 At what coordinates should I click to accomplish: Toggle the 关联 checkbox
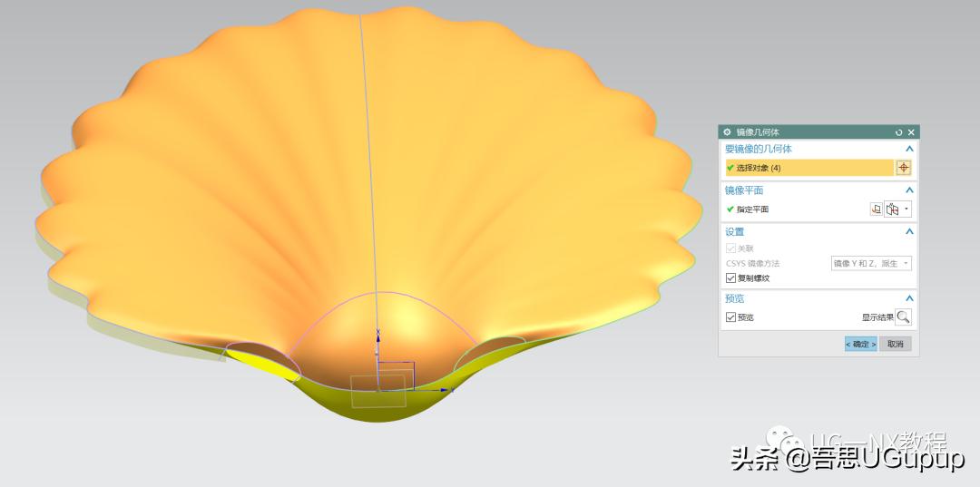click(x=730, y=248)
